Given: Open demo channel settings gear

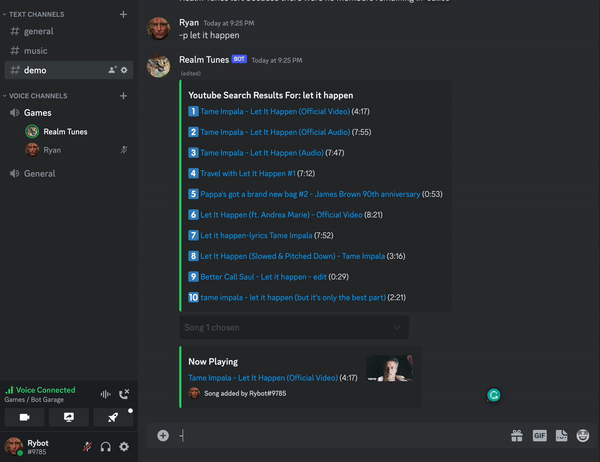Looking at the screenshot, I should point(124,70).
